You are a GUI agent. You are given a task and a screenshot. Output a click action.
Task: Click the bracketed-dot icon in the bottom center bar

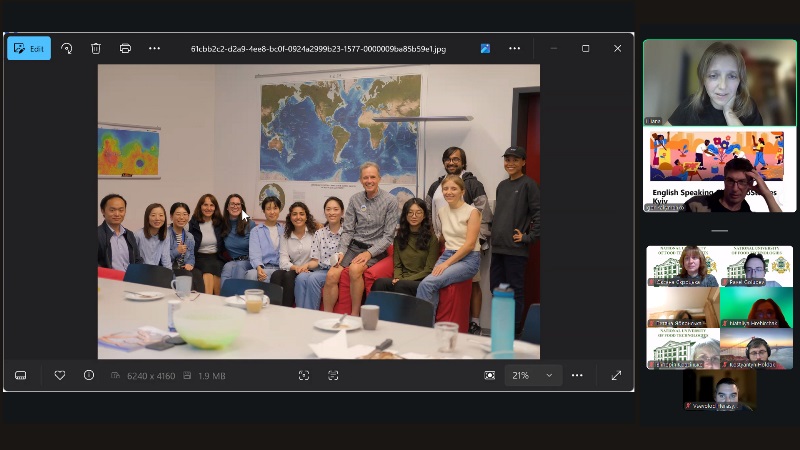304,376
